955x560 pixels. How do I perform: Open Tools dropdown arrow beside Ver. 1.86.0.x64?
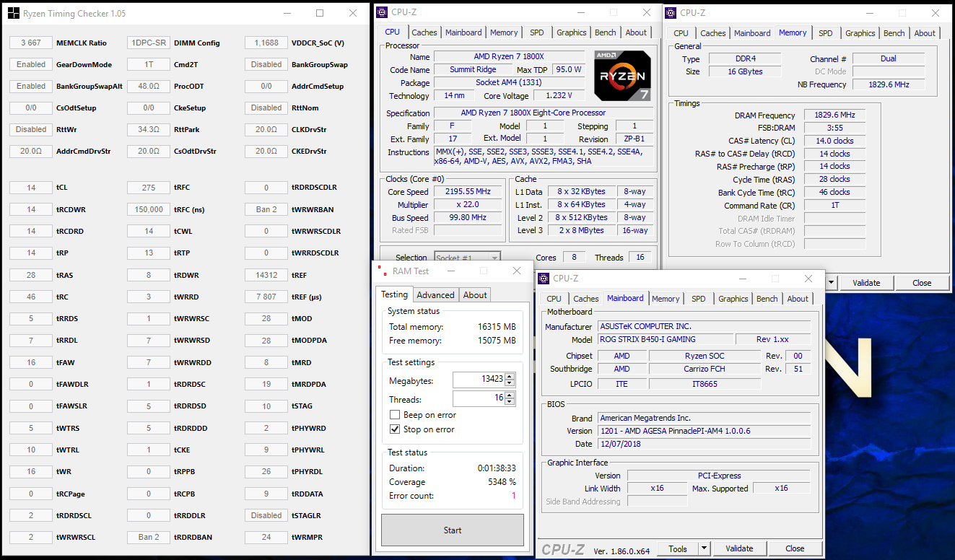704,548
